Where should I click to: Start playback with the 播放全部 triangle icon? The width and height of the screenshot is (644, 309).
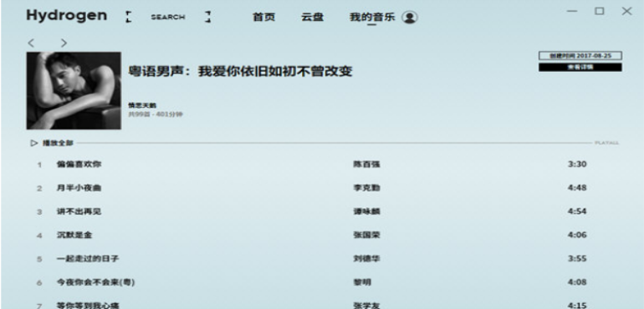[33, 143]
